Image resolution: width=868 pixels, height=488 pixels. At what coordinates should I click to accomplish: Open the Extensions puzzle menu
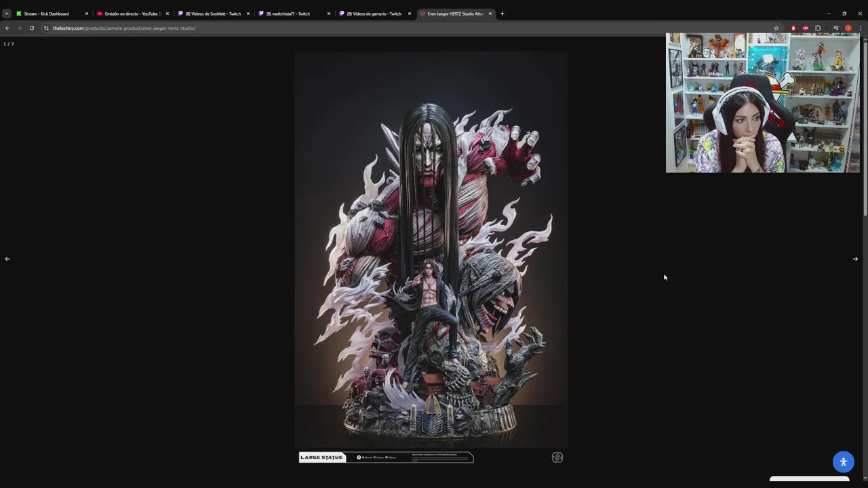coord(818,28)
